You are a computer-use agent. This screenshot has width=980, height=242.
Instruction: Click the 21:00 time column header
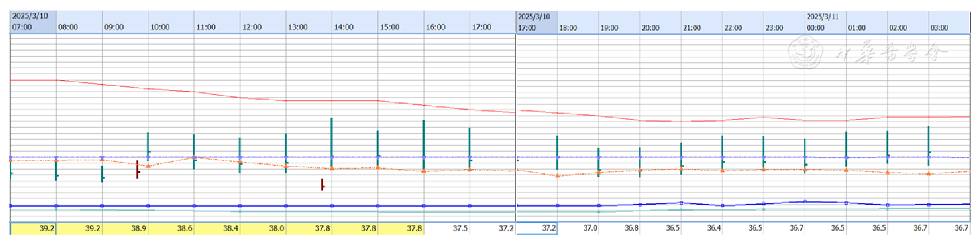702,23
